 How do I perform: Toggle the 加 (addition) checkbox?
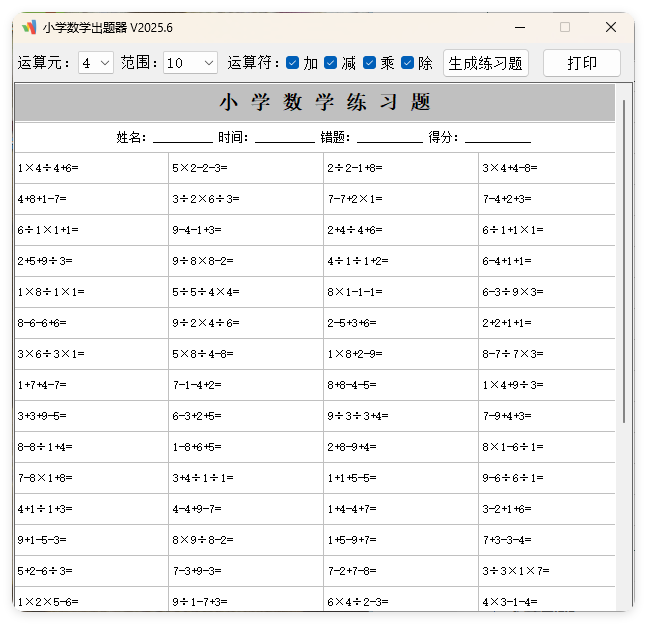pos(292,63)
